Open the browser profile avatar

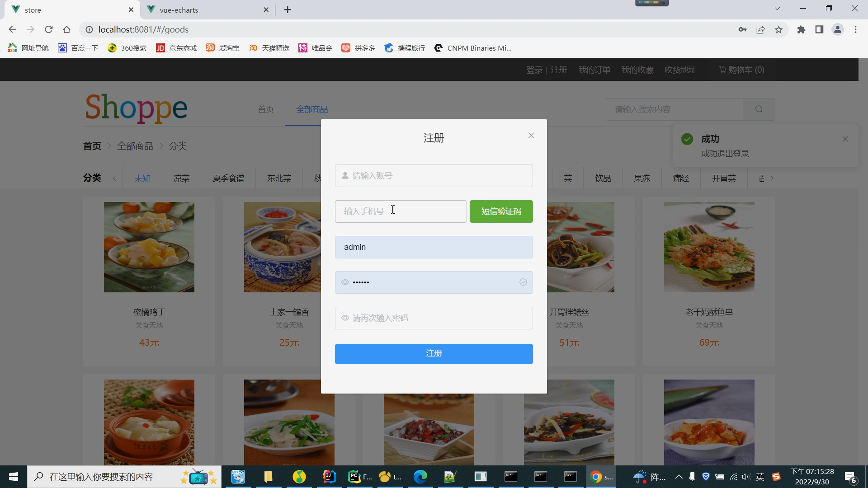837,30
